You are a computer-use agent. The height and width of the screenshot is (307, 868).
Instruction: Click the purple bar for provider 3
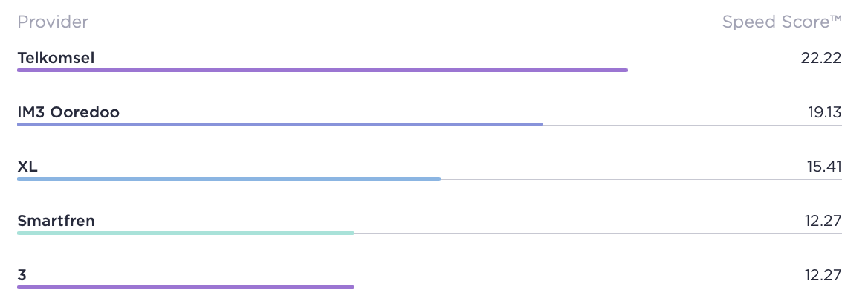click(186, 288)
